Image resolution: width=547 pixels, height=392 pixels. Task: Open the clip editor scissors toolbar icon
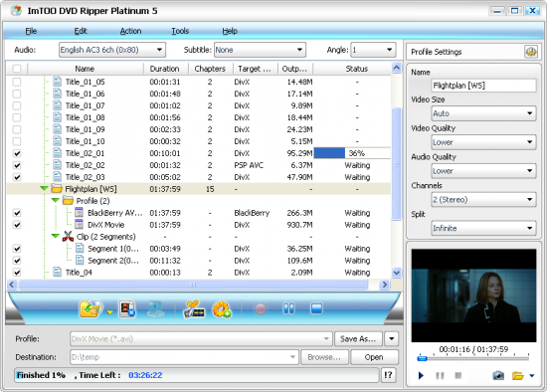coord(194,309)
